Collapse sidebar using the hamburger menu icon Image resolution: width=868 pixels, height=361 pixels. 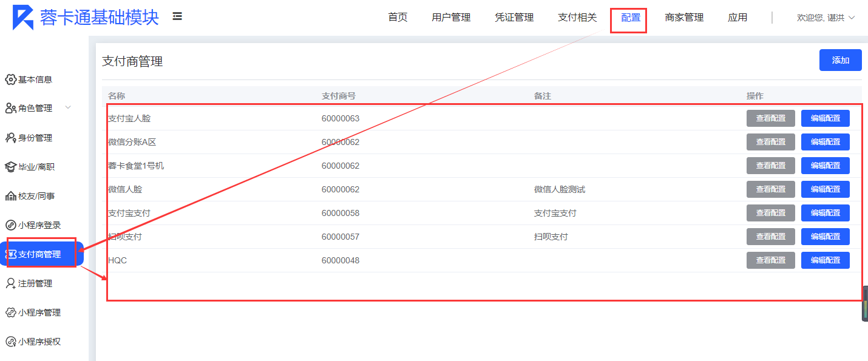click(177, 17)
